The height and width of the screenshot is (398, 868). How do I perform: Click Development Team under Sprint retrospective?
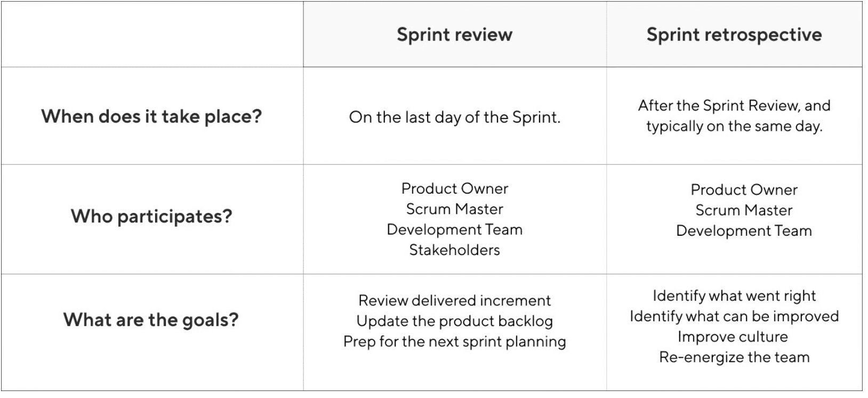click(744, 230)
